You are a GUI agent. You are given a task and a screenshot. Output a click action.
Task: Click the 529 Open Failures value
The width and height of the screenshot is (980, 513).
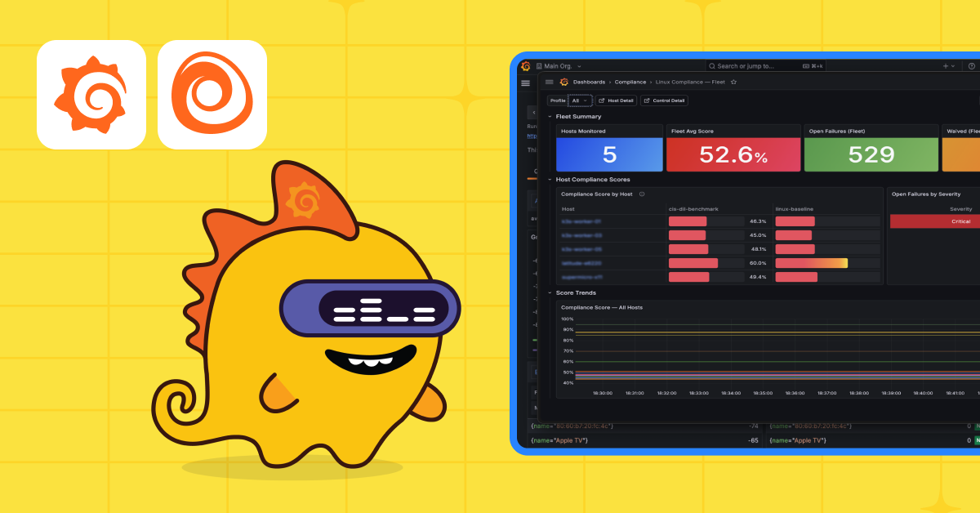point(871,154)
